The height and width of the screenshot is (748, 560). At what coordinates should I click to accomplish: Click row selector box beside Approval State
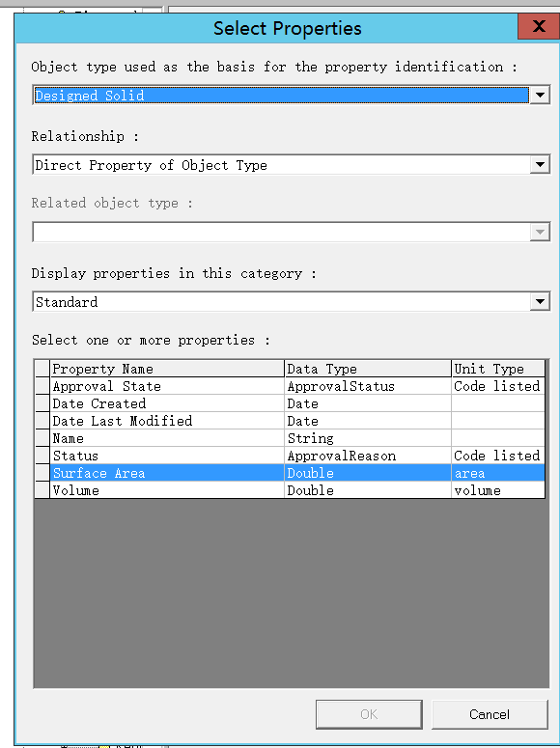coord(42,386)
